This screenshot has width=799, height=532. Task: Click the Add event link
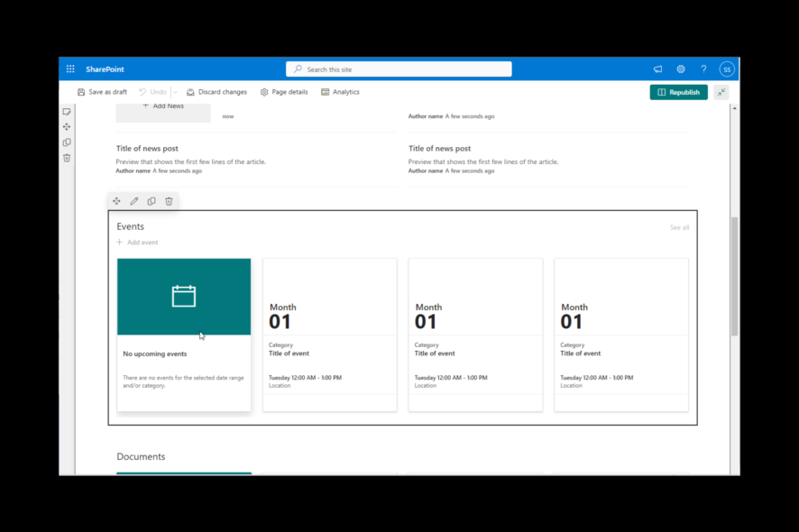tap(138, 242)
